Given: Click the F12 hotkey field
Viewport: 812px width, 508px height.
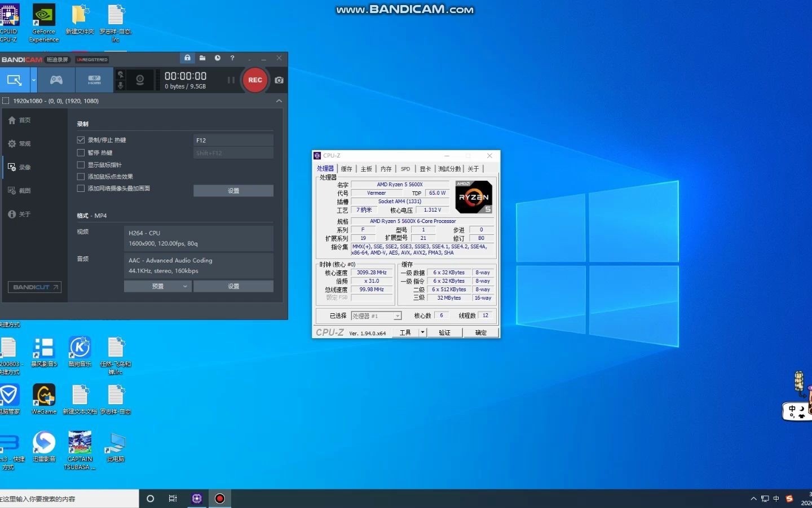Looking at the screenshot, I should click(x=233, y=140).
